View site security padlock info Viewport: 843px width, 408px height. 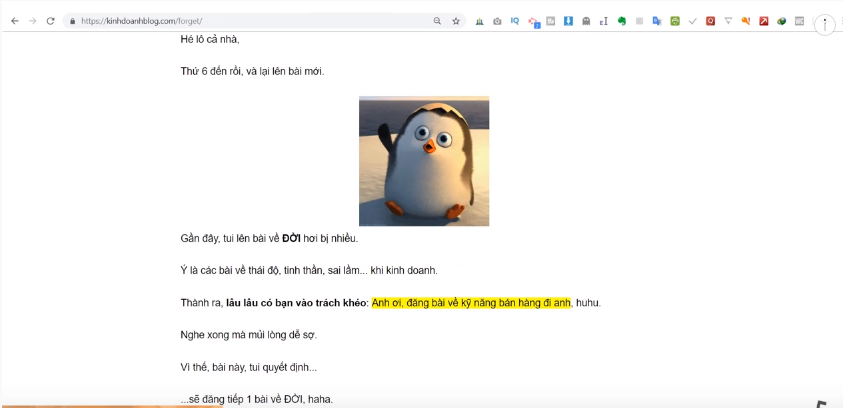click(x=73, y=21)
